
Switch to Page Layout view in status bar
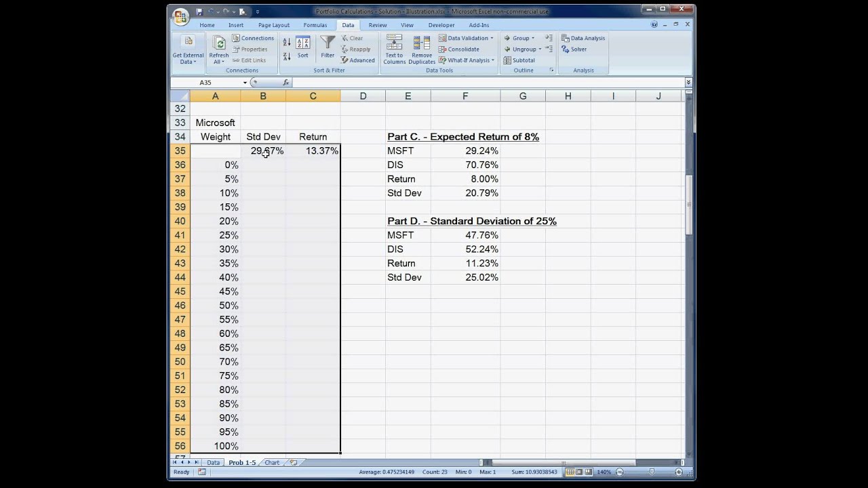click(x=580, y=472)
